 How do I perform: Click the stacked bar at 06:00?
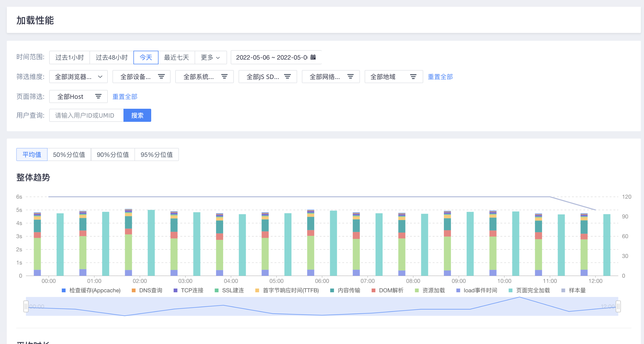click(311, 243)
